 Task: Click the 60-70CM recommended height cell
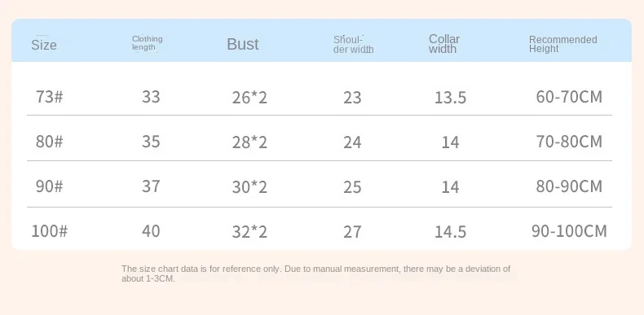(569, 97)
